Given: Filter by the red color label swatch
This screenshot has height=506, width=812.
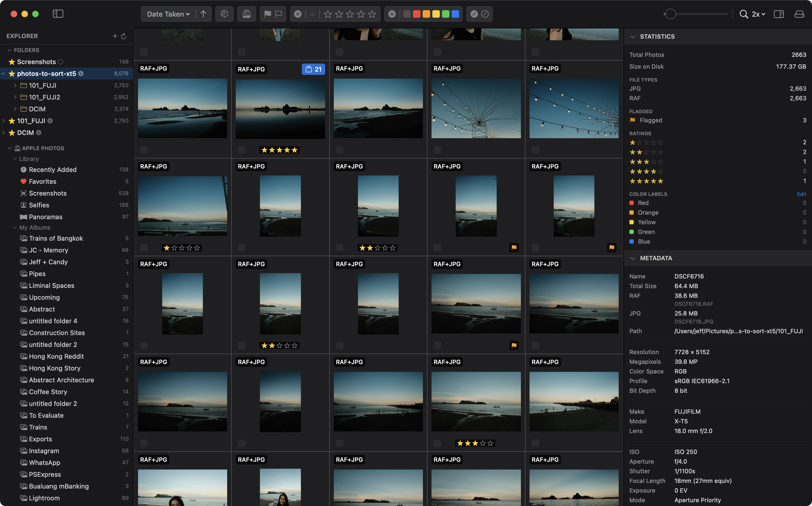Looking at the screenshot, I should (416, 14).
